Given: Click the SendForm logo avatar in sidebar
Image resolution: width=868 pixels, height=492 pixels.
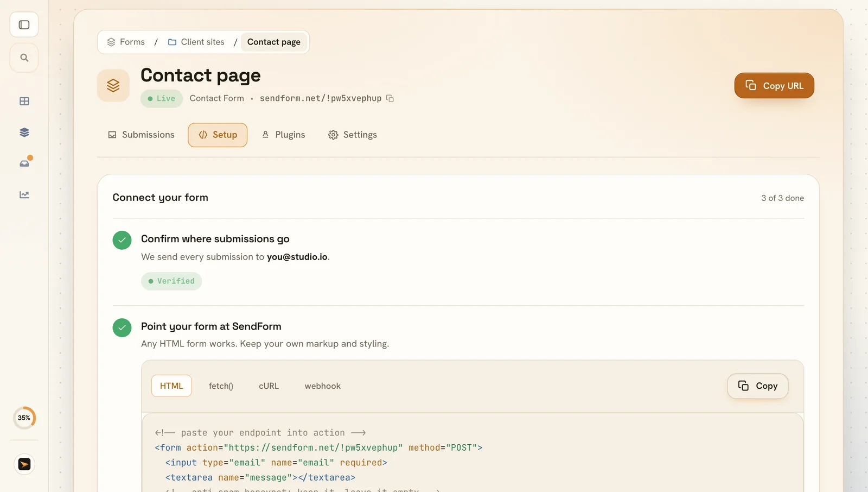Looking at the screenshot, I should pyautogui.click(x=24, y=464).
